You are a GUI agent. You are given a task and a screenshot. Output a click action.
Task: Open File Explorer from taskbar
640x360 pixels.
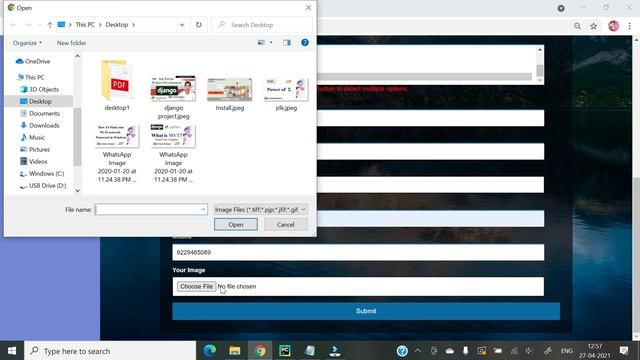(x=235, y=351)
